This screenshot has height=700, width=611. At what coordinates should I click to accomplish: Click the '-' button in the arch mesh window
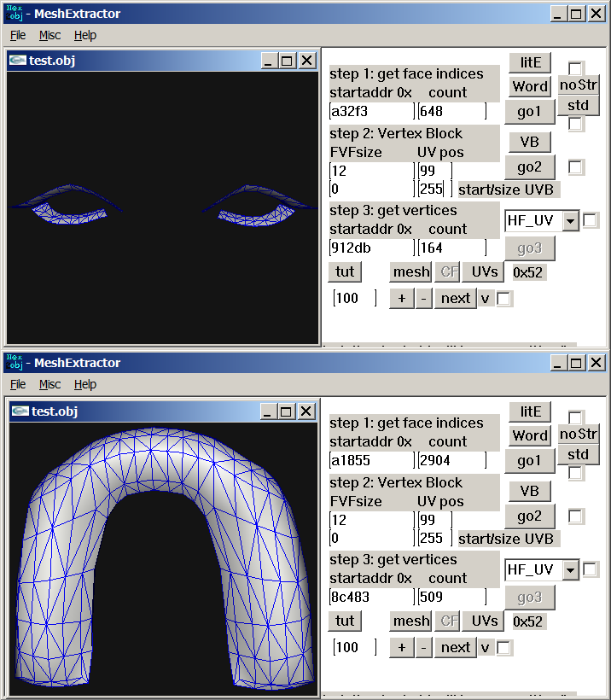424,647
